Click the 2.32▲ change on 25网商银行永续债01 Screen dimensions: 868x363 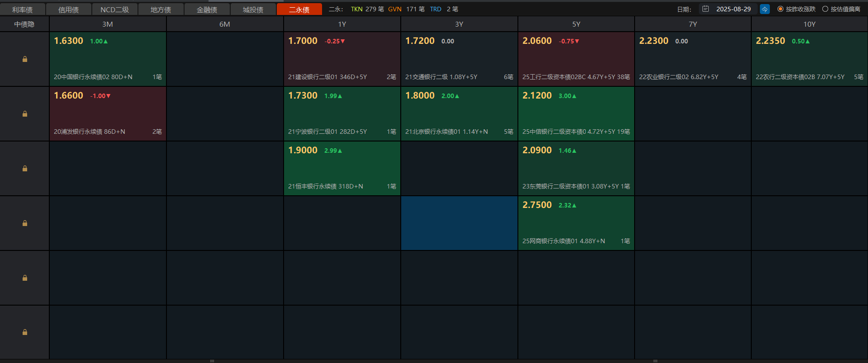point(568,205)
